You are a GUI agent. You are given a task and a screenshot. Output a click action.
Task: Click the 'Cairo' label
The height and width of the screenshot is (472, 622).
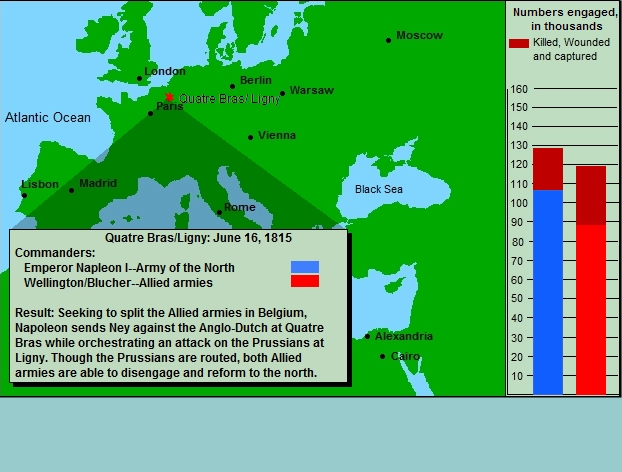tap(405, 356)
